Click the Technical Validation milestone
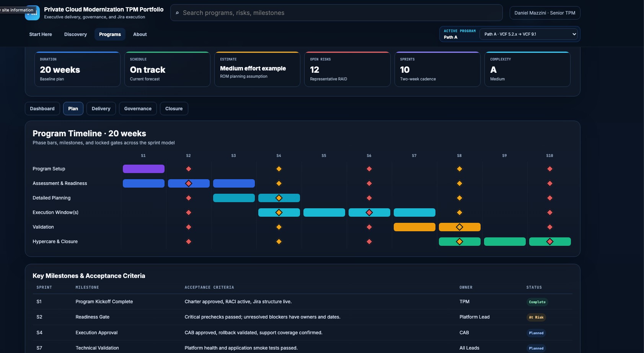644x353 pixels. [x=97, y=348]
